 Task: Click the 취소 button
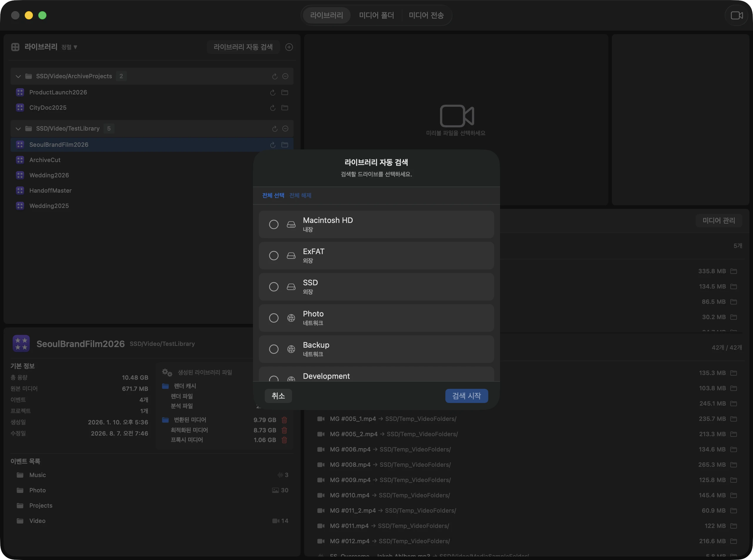278,396
